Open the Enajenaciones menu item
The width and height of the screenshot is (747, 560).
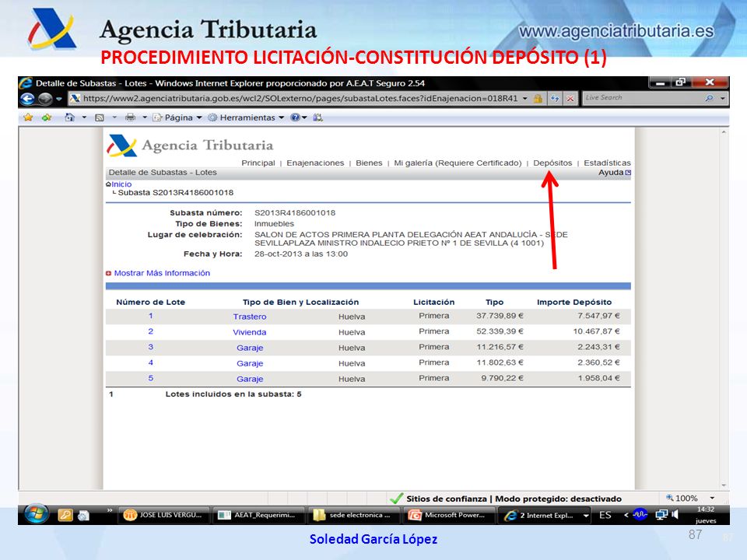pos(315,163)
